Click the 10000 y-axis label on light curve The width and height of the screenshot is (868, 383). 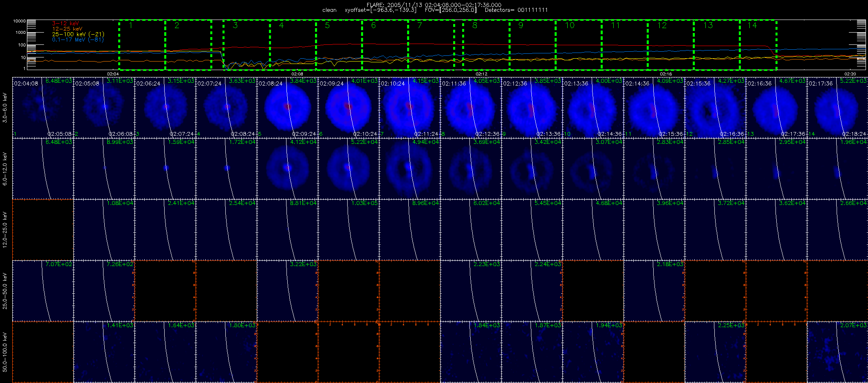click(x=19, y=21)
